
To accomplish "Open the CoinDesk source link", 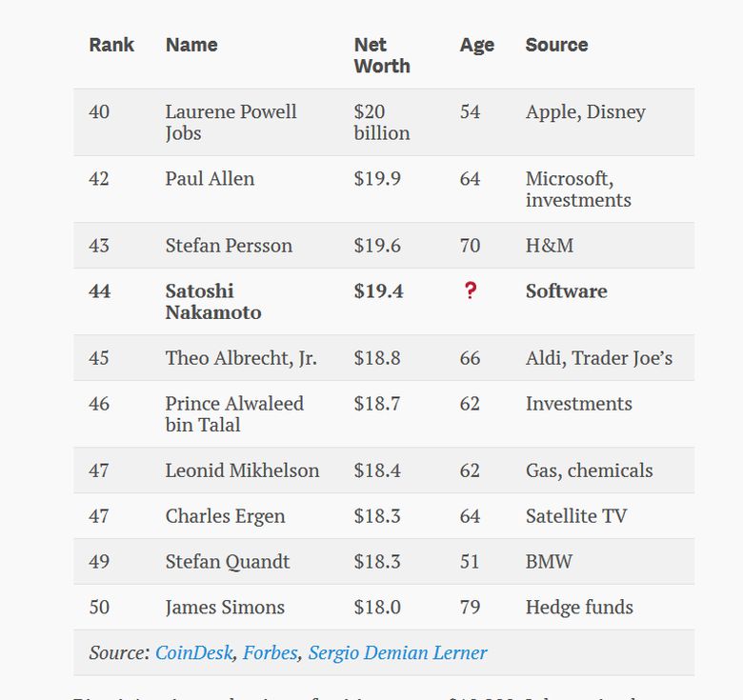I will 194,652.
